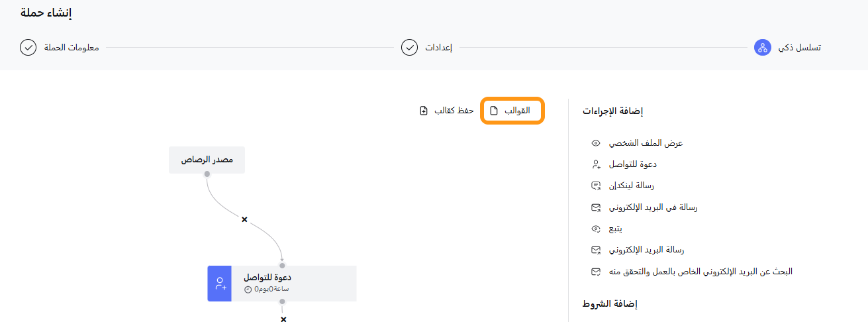The width and height of the screenshot is (868, 322).
Task: Select the تسلسل ذكي step label
Action: 799,48
